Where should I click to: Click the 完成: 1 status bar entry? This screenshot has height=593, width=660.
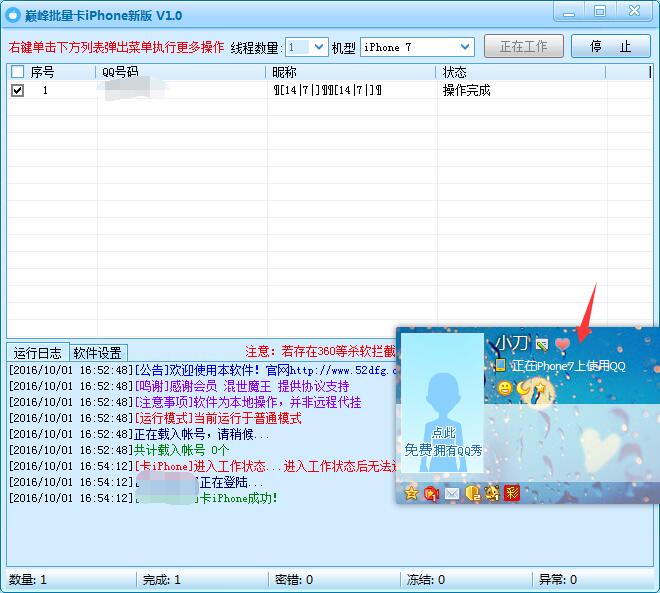[162, 580]
